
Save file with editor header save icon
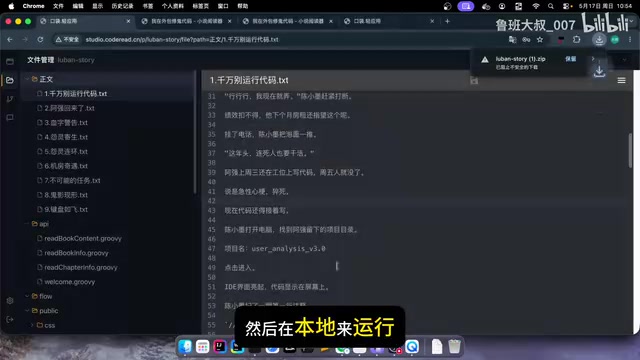pyautogui.click(x=473, y=80)
